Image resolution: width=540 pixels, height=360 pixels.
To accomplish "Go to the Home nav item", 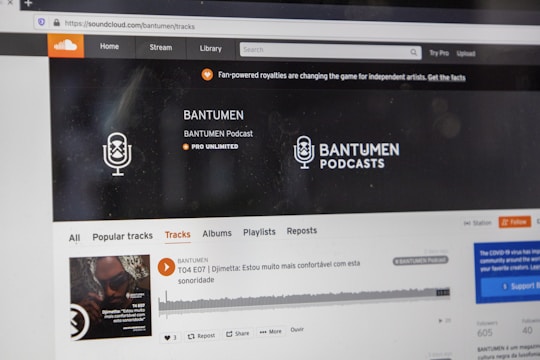I will [x=110, y=47].
